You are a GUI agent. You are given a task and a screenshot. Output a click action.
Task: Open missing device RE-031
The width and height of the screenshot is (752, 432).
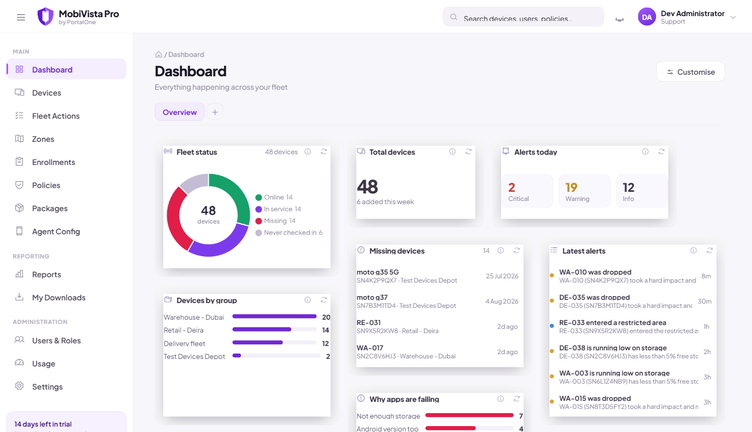click(x=437, y=327)
